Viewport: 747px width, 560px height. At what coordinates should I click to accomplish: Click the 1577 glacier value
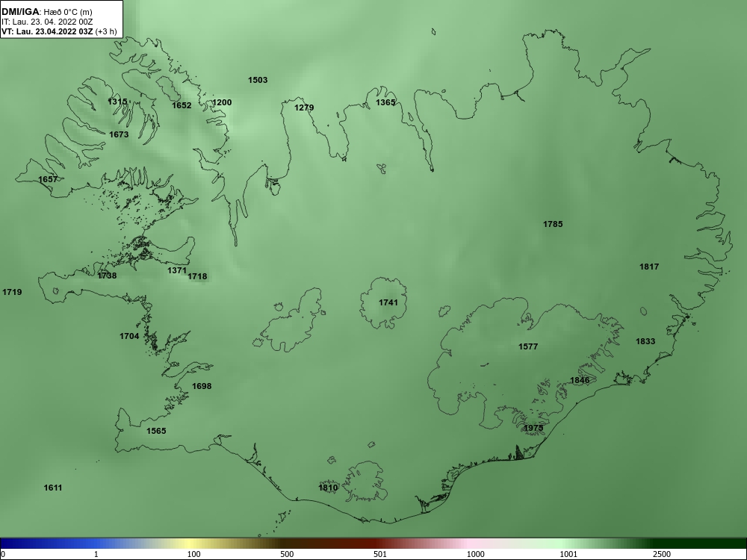tap(528, 346)
